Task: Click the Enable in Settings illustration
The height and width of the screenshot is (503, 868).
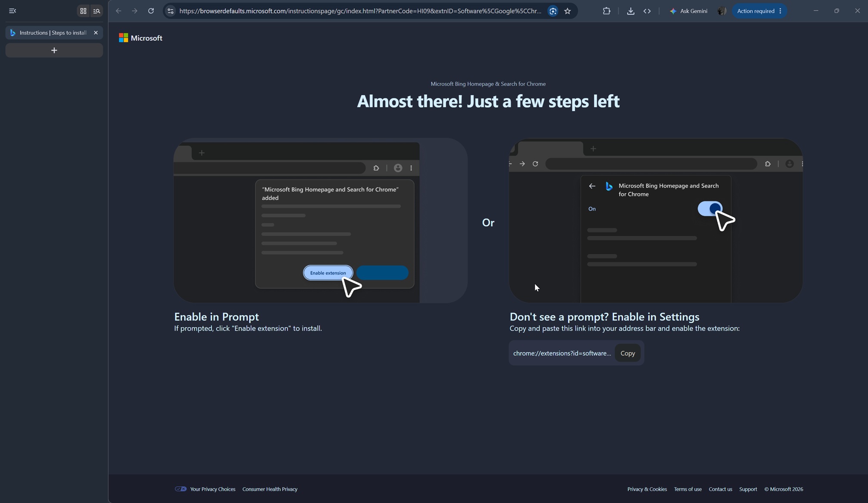Action: pyautogui.click(x=656, y=220)
